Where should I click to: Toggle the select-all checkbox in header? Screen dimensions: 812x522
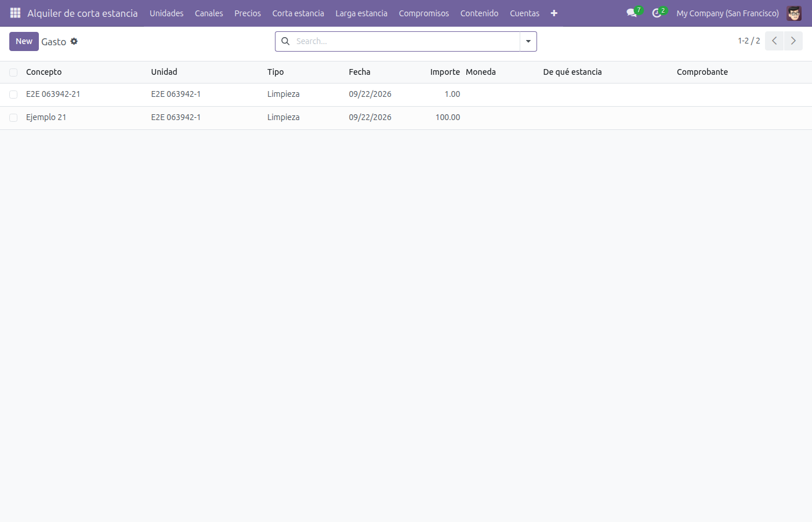(x=13, y=72)
